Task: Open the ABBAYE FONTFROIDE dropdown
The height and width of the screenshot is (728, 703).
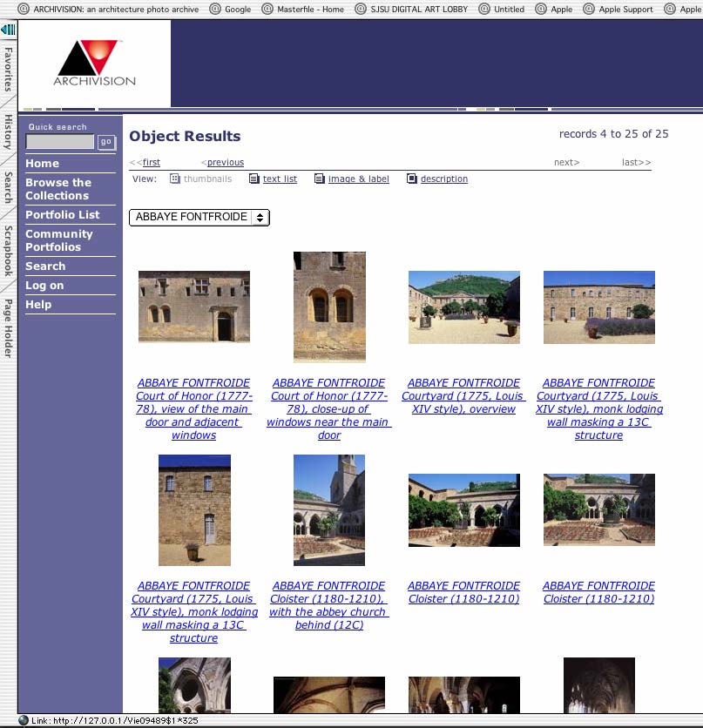Action: [x=199, y=218]
